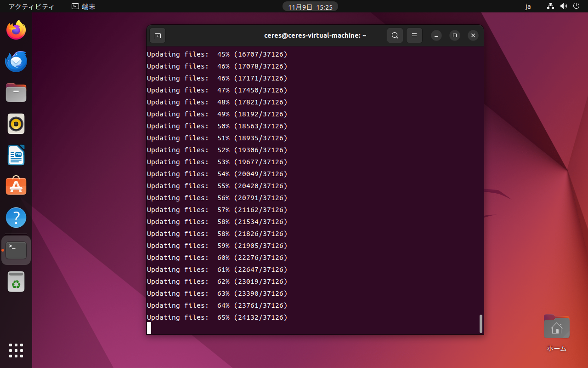Show Applications grid
The height and width of the screenshot is (368, 588).
pyautogui.click(x=16, y=351)
